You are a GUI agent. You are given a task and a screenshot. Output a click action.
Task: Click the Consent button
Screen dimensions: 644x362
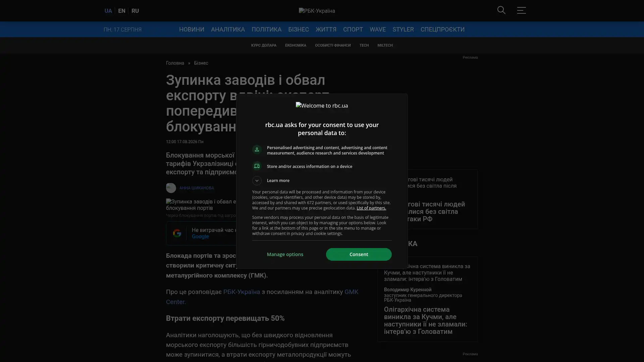(359, 254)
